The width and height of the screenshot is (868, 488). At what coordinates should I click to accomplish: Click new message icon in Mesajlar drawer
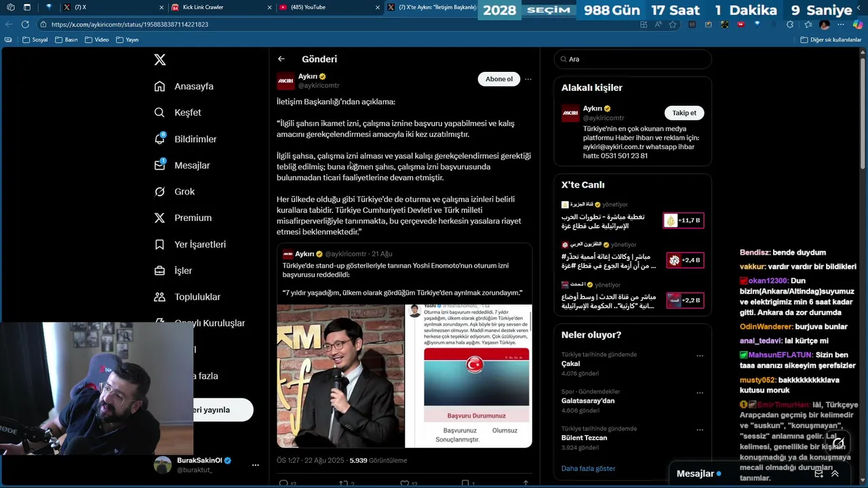[819, 474]
